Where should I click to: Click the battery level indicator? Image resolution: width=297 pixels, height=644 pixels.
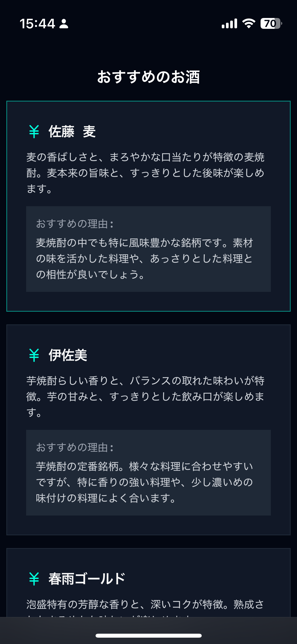(271, 24)
